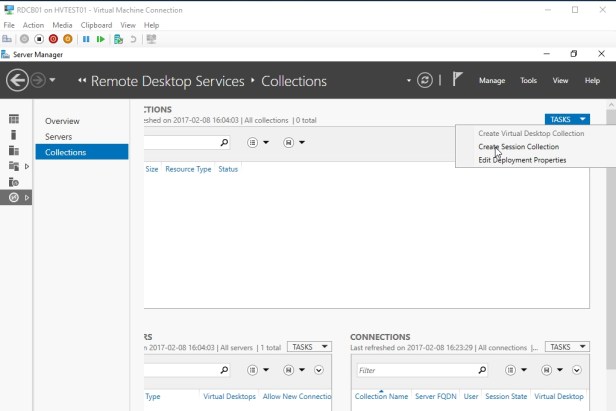Click search magnifier in Collections filter
The image size is (616, 411).
pos(224,143)
